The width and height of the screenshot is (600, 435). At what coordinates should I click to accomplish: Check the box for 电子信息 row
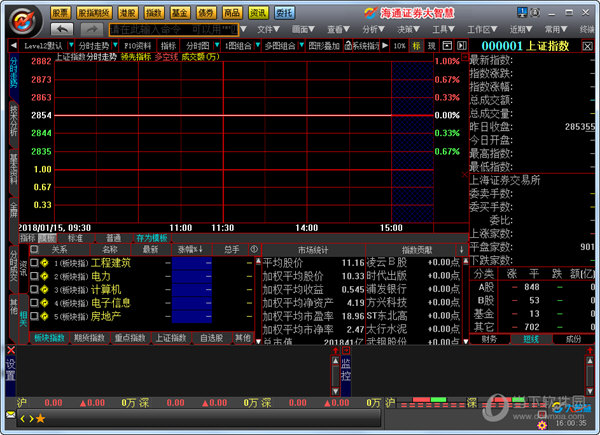[34, 303]
